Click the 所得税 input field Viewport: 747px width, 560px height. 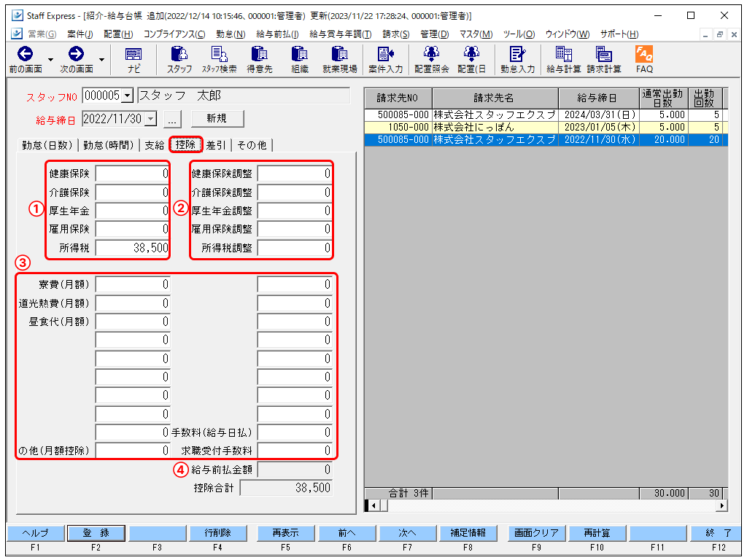(x=132, y=248)
